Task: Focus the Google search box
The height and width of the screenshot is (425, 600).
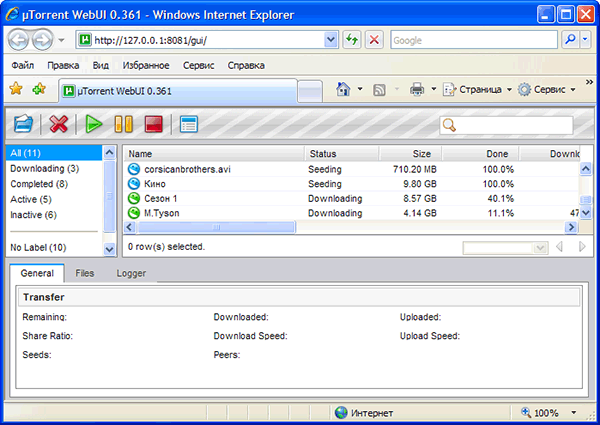Action: point(474,40)
